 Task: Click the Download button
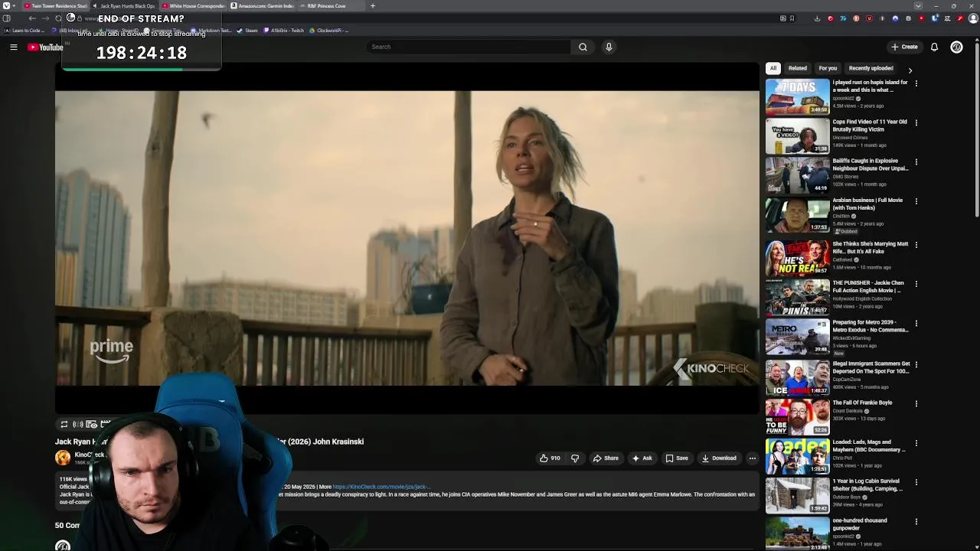coord(719,458)
